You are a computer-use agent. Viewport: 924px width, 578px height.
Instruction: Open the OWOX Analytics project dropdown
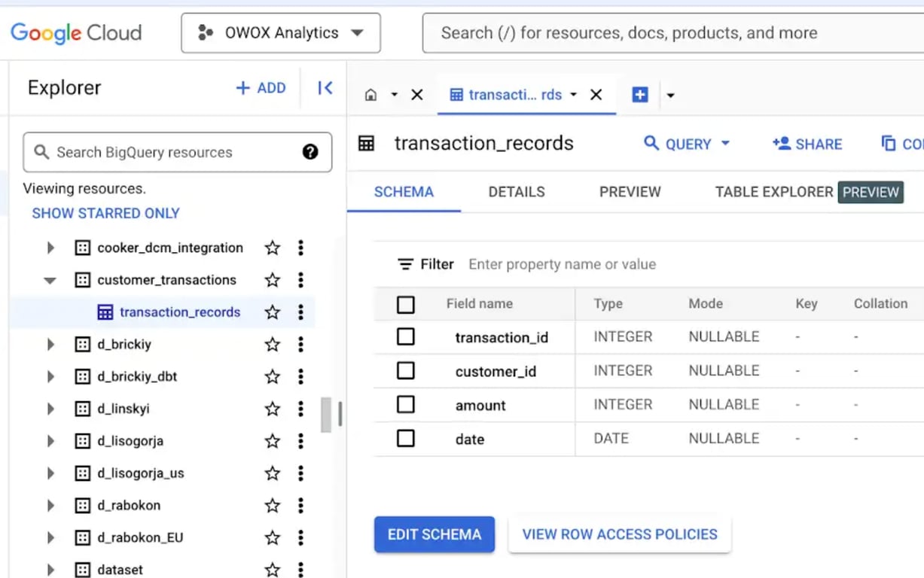coord(281,33)
